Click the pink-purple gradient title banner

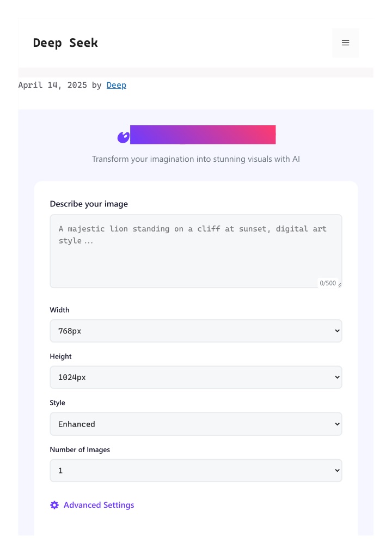point(203,135)
